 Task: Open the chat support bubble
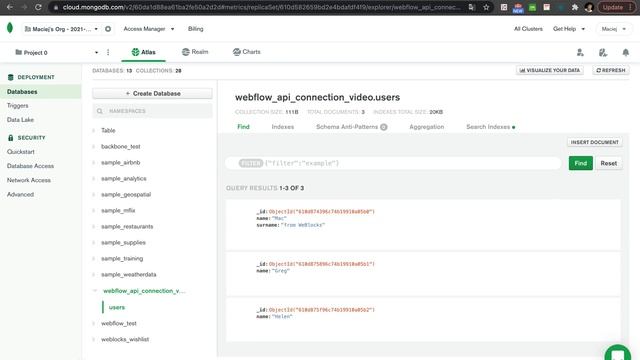[618, 353]
